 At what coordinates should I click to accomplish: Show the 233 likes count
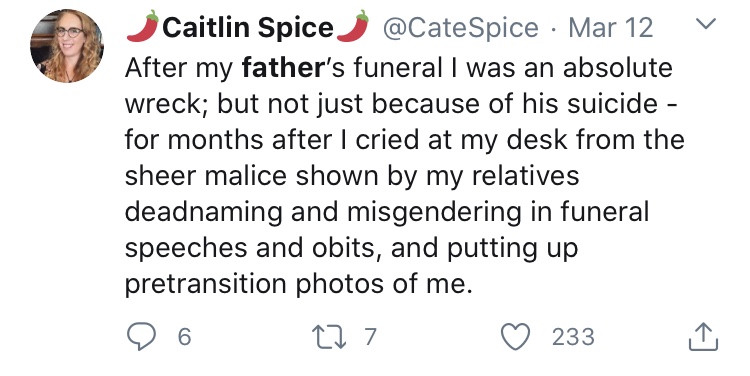(x=573, y=337)
